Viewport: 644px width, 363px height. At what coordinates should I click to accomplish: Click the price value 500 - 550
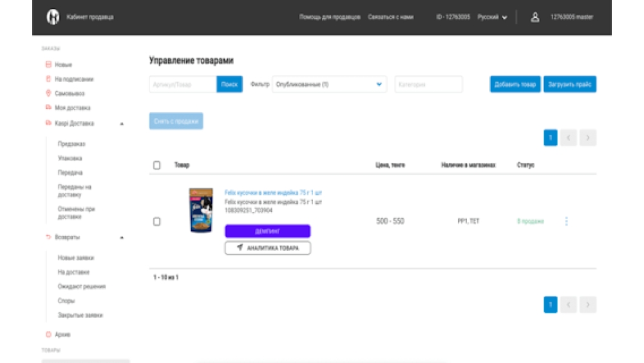click(390, 221)
